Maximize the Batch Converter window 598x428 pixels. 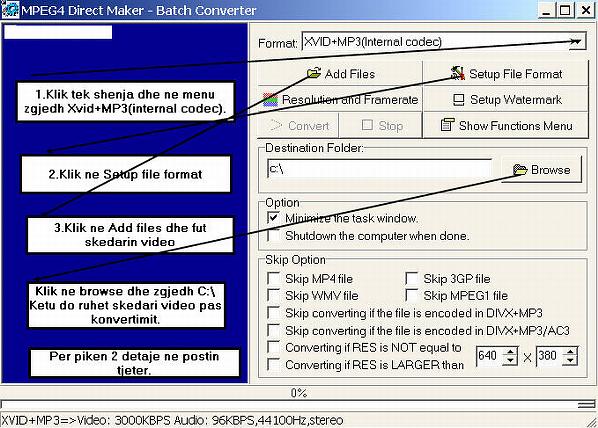[x=565, y=10]
